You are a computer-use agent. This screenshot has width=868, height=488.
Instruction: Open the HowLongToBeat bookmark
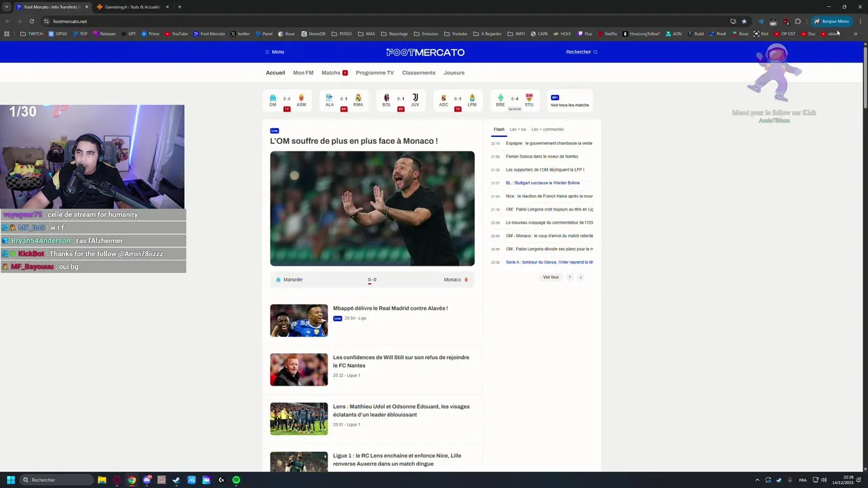[x=641, y=34]
